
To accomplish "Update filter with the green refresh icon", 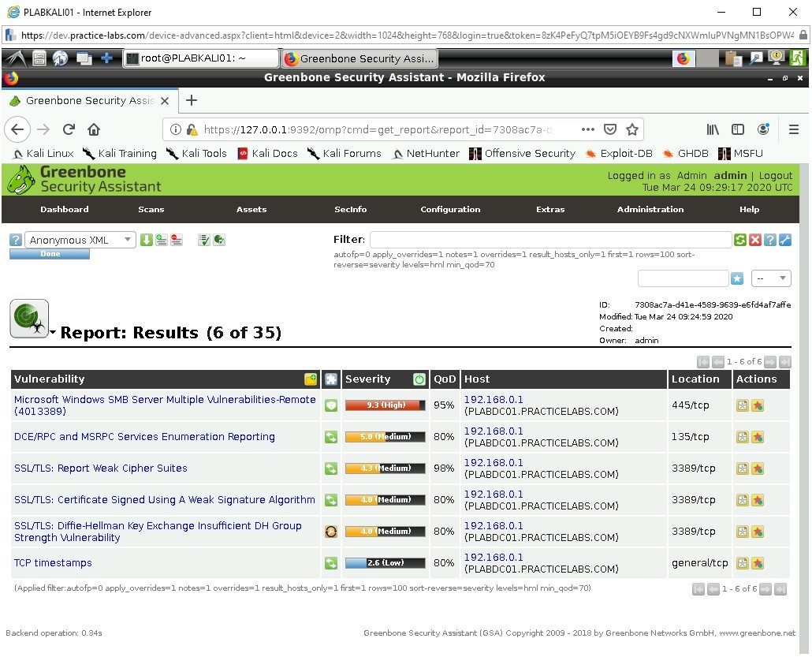I will (739, 239).
